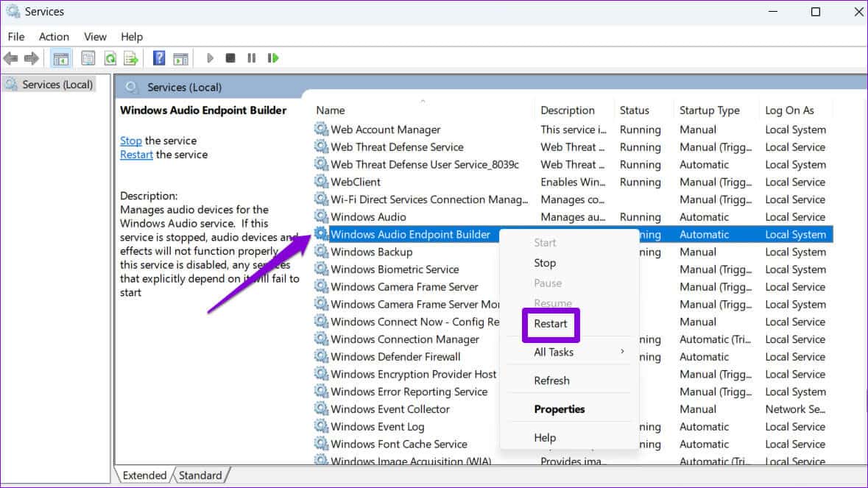Screen dimensions: 868x488
Task: Click the Restart Service toolbar icon
Action: click(x=273, y=58)
